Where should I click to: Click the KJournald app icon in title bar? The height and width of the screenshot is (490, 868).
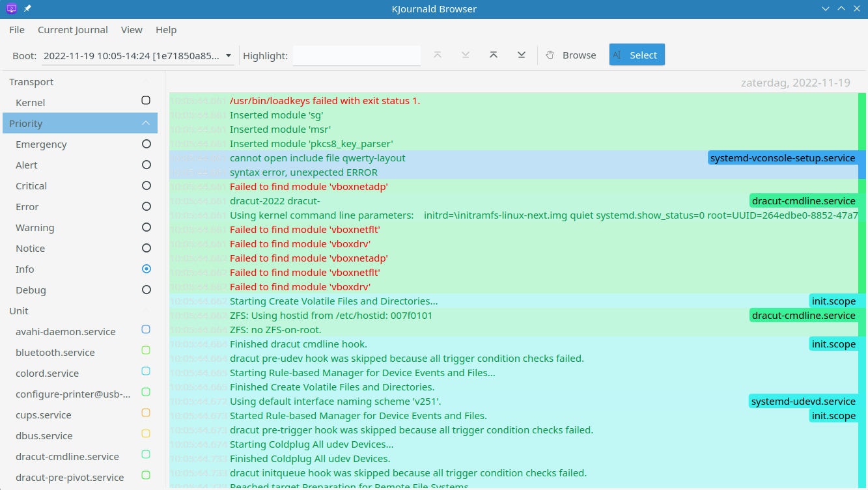(x=12, y=9)
